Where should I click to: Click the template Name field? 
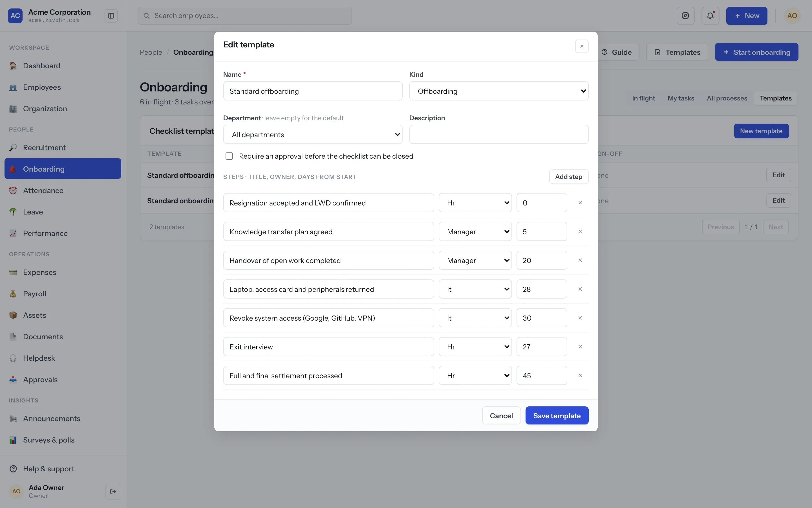[313, 91]
